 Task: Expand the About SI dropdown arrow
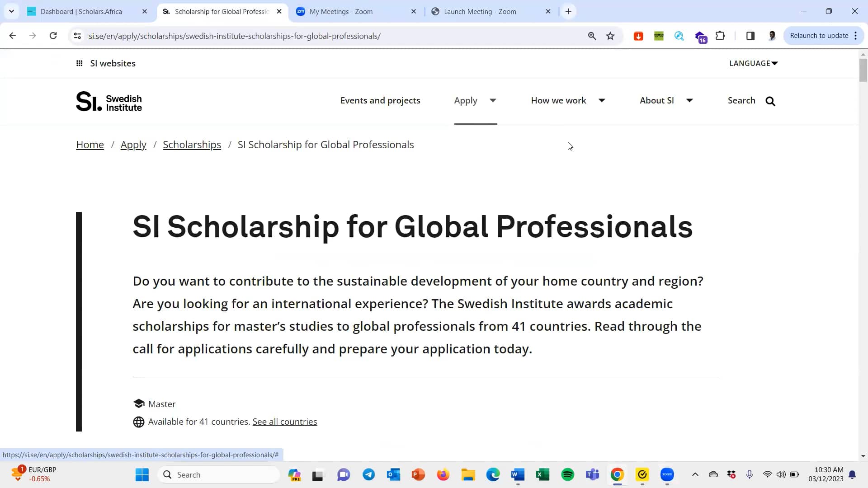[690, 101]
